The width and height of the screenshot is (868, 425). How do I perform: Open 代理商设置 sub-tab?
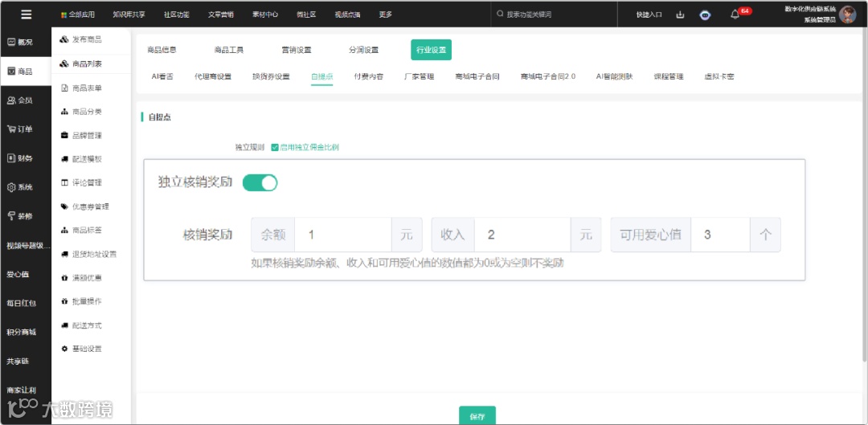coord(213,77)
